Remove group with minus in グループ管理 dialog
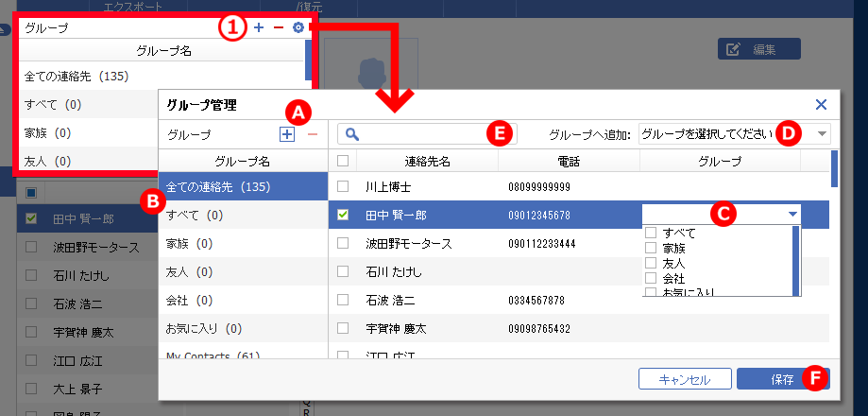The width and height of the screenshot is (868, 416). pos(313,134)
